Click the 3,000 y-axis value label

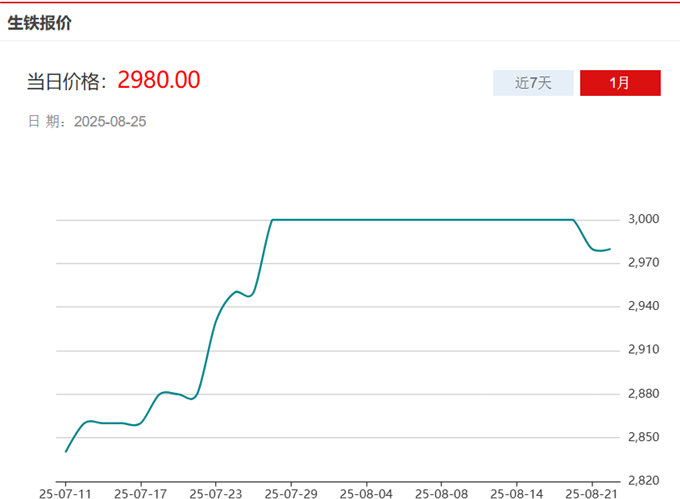coord(644,219)
